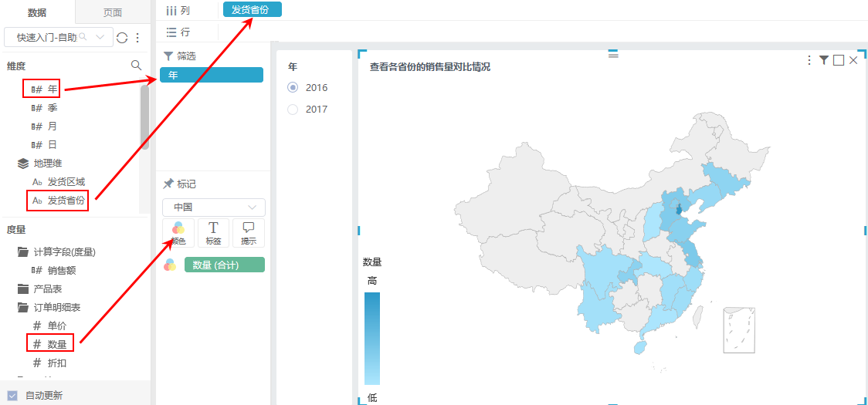Screen dimensions: 868x405
Task: Click the color icon beside 数量 (合计)
Action: coord(169,265)
